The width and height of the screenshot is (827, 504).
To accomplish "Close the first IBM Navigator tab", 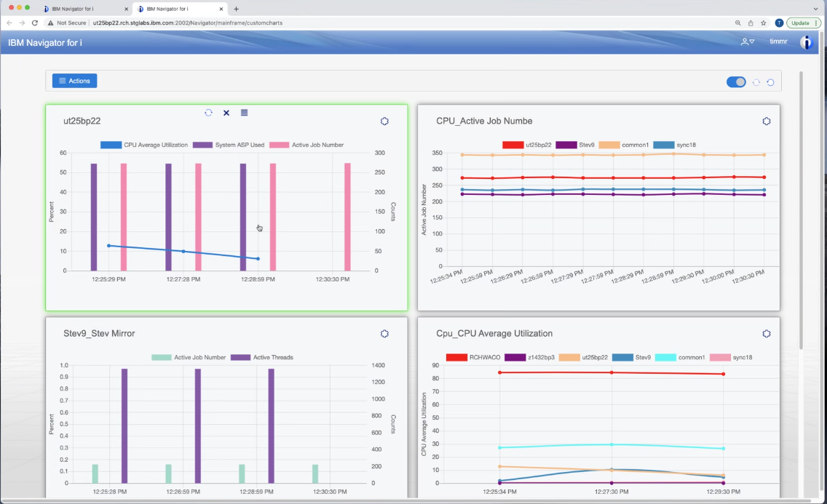I will click(x=126, y=9).
